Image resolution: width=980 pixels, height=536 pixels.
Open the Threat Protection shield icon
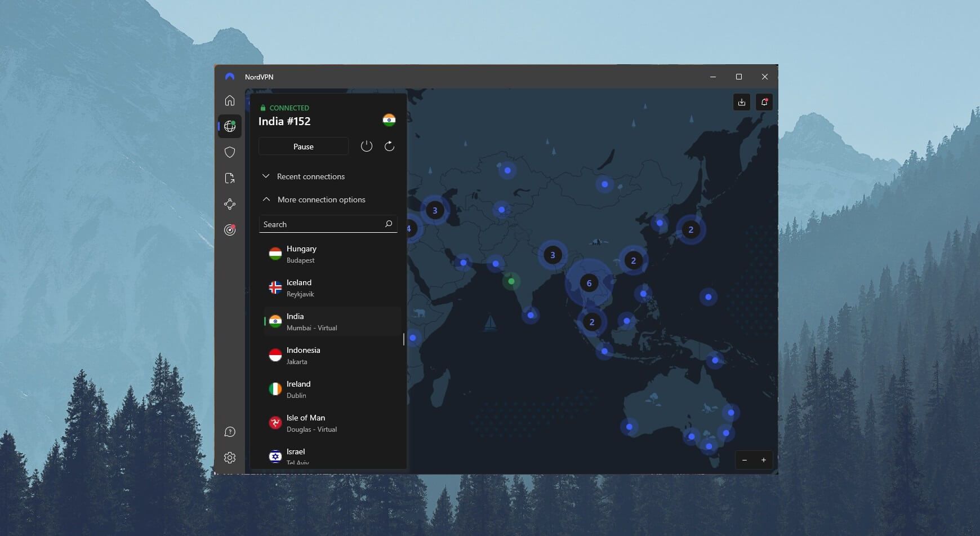pyautogui.click(x=230, y=152)
